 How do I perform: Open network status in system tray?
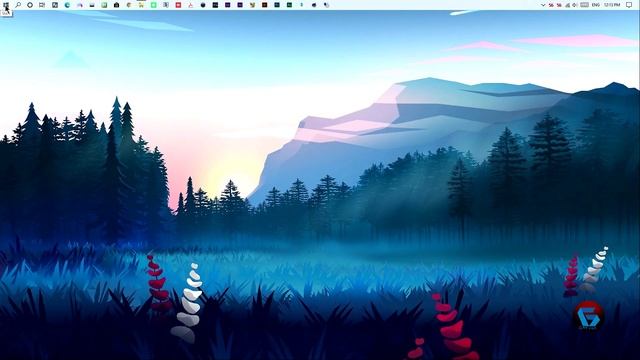[567, 5]
